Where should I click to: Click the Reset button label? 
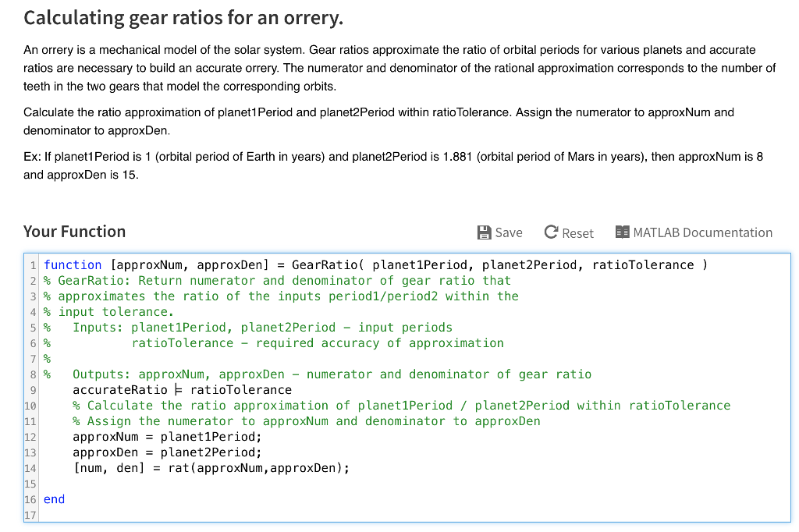578,233
